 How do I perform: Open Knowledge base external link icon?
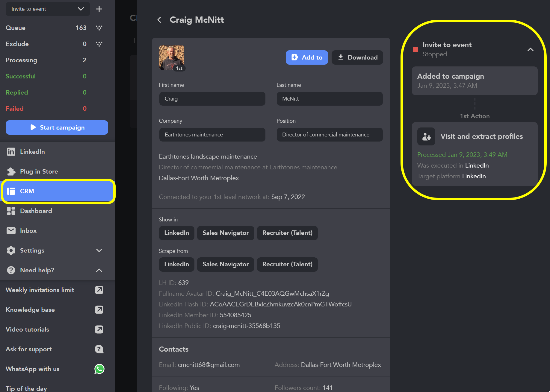(99, 310)
